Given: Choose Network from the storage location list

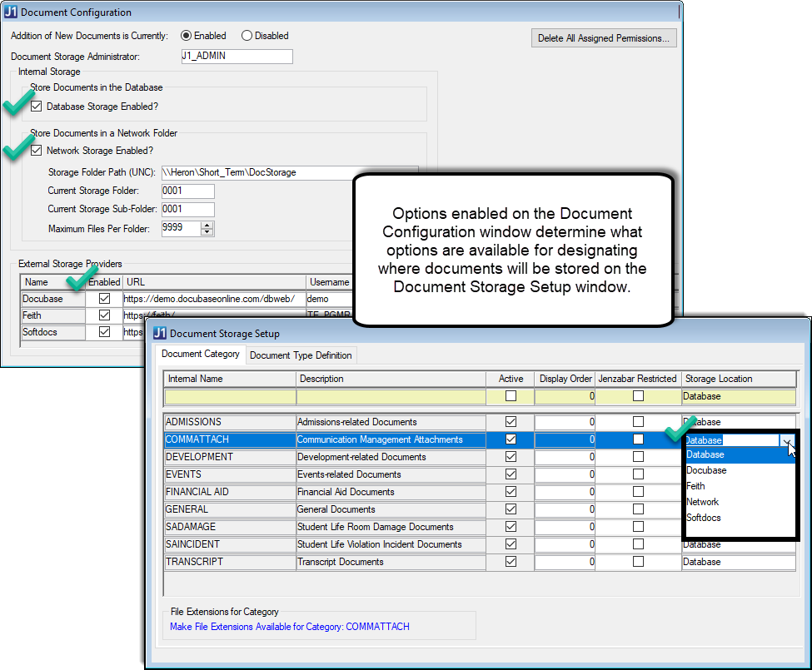Looking at the screenshot, I should pyautogui.click(x=702, y=502).
